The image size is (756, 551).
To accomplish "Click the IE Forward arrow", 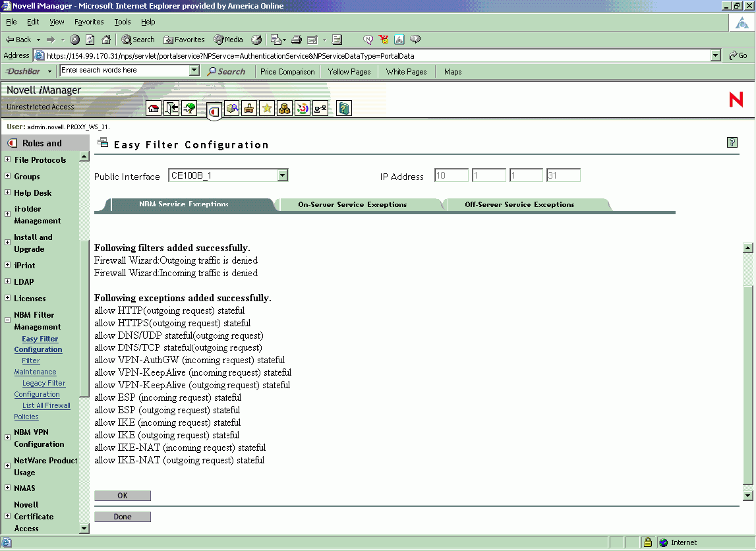I will 51,40.
